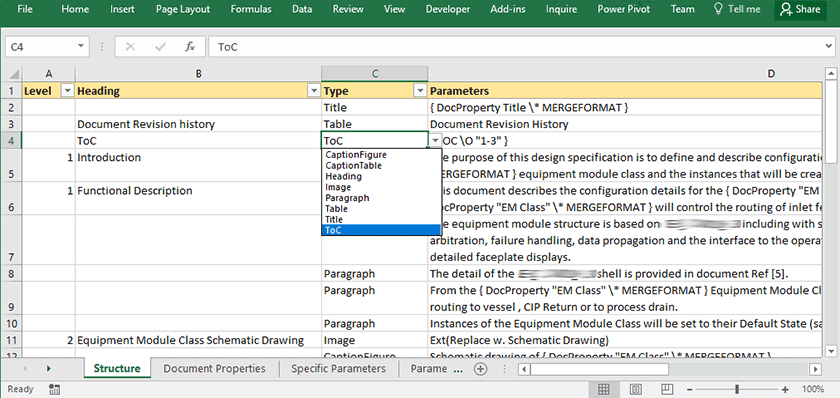The image size is (840, 398).
Task: Open the Data ribbon tab
Action: coord(303,9)
